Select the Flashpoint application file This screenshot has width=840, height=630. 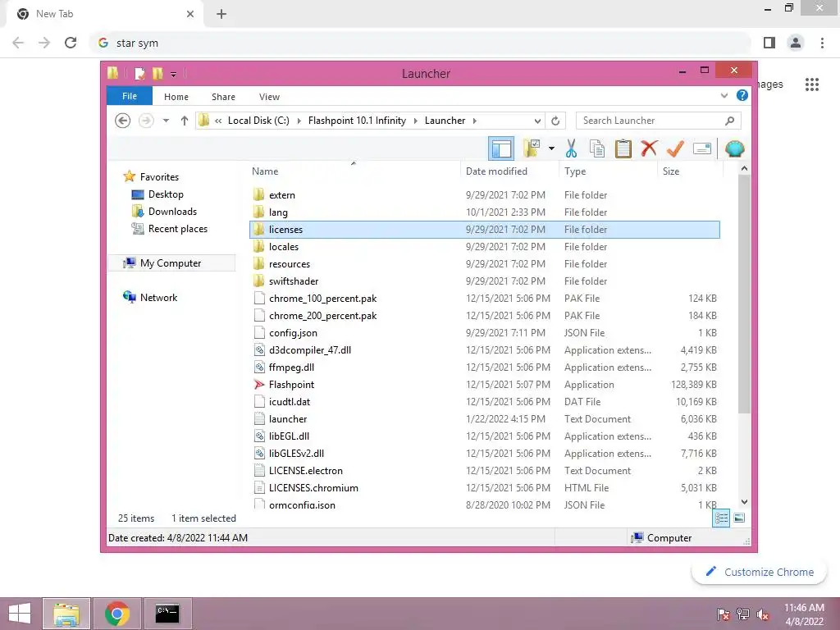484,385
